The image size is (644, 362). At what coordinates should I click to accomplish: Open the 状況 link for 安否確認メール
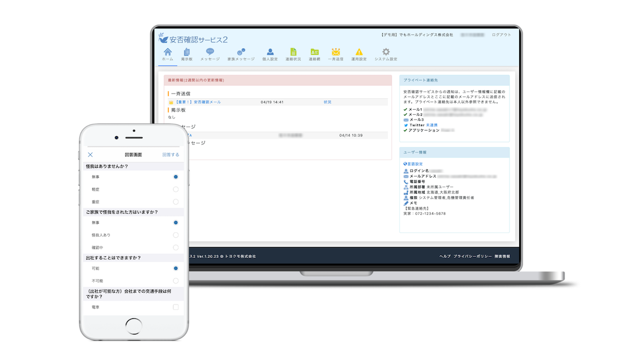(x=327, y=102)
